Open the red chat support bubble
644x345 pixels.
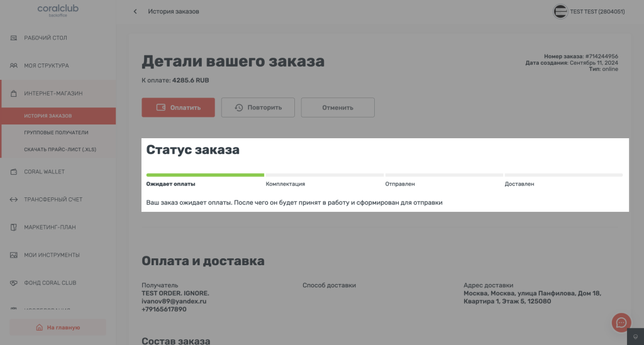click(621, 322)
